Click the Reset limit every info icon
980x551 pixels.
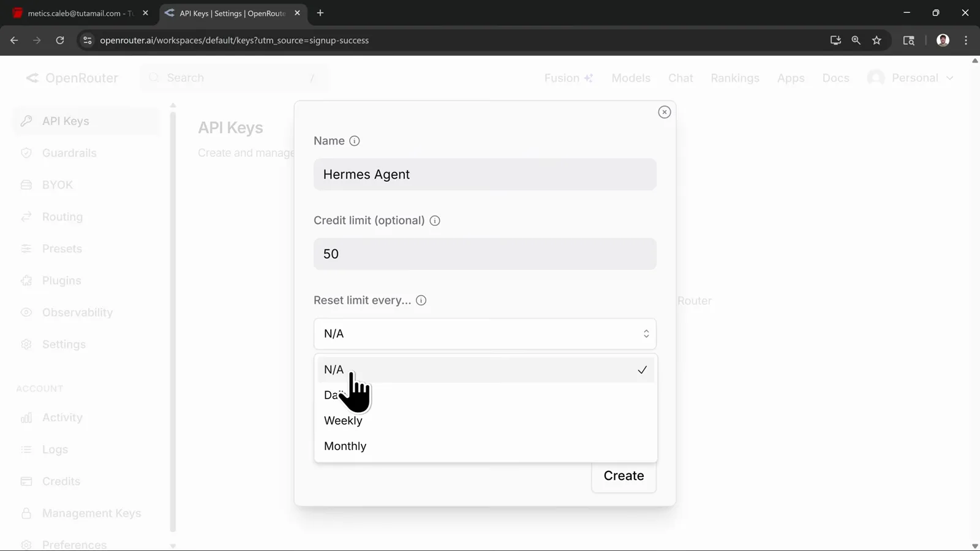click(x=421, y=300)
